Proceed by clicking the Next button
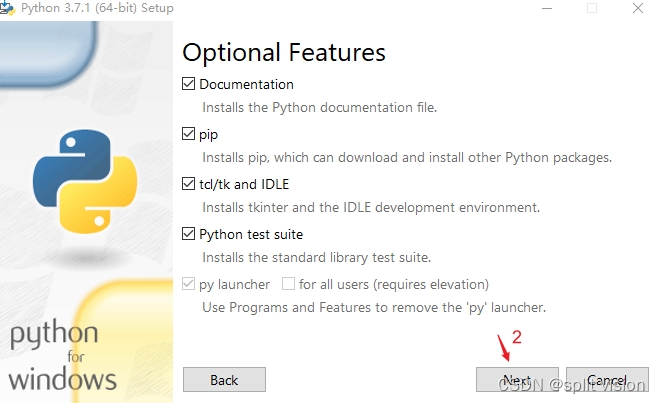Screen dimensions: 660x403 tap(517, 380)
